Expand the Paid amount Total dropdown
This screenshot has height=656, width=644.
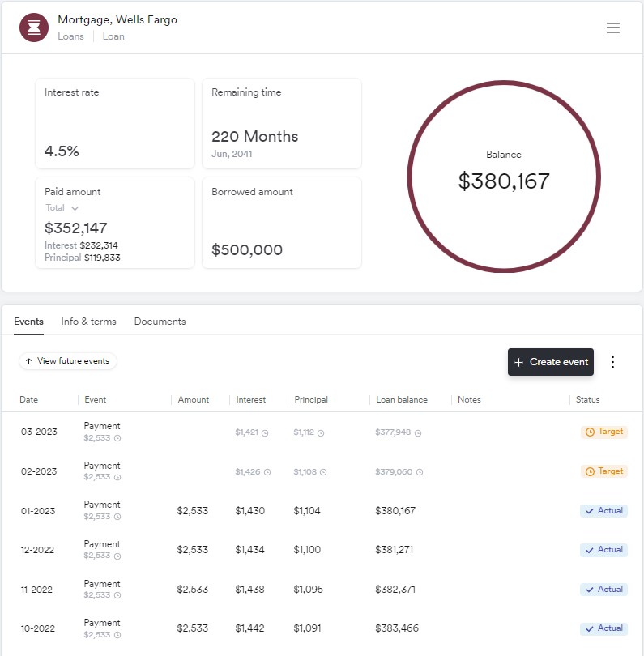click(x=62, y=208)
